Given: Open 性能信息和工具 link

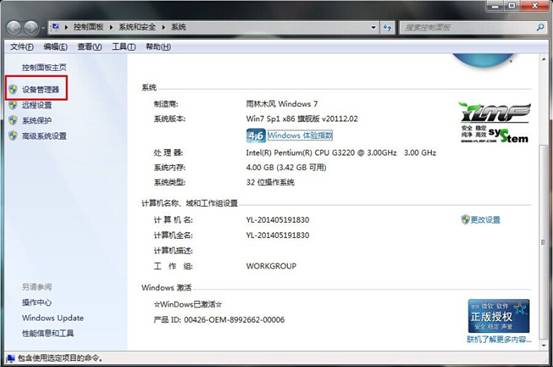Looking at the screenshot, I should click(x=48, y=333).
